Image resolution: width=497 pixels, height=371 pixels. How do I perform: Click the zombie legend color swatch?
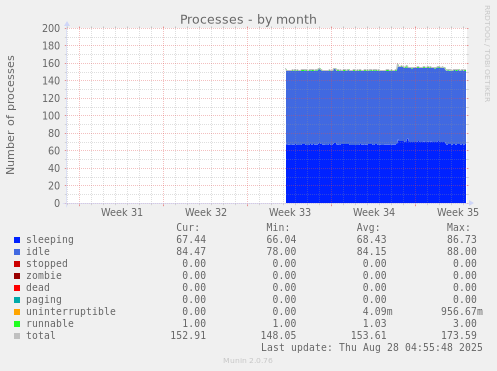pyautogui.click(x=17, y=276)
